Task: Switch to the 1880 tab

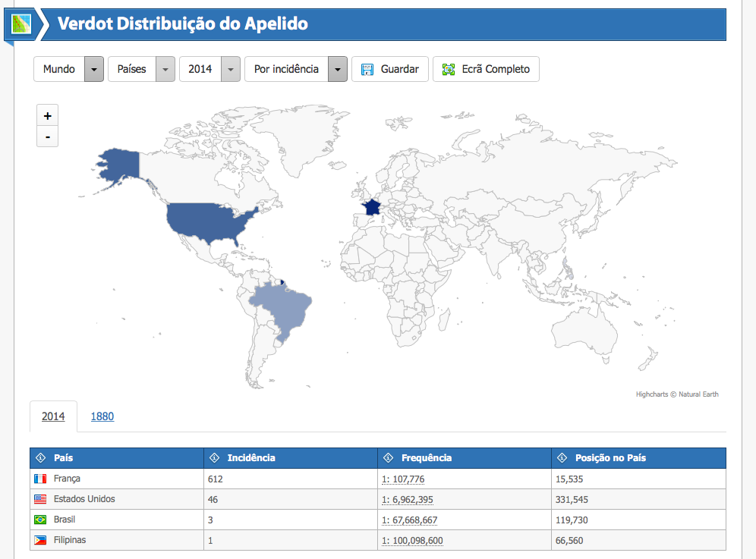Action: tap(102, 416)
